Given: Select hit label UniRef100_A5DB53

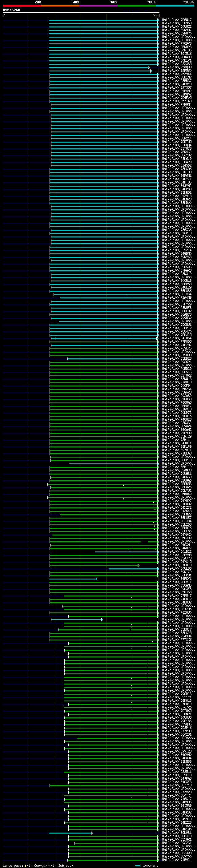Looking at the screenshot, I should pos(176,484).
